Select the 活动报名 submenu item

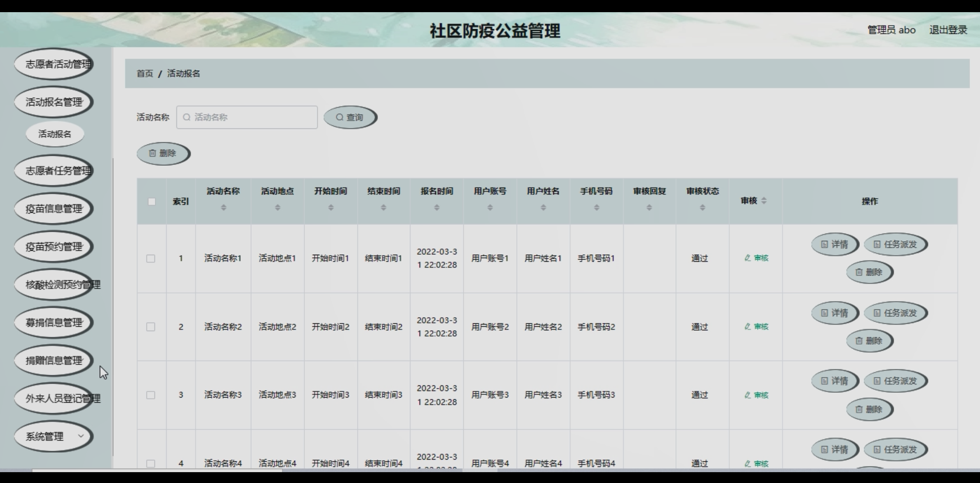(55, 134)
